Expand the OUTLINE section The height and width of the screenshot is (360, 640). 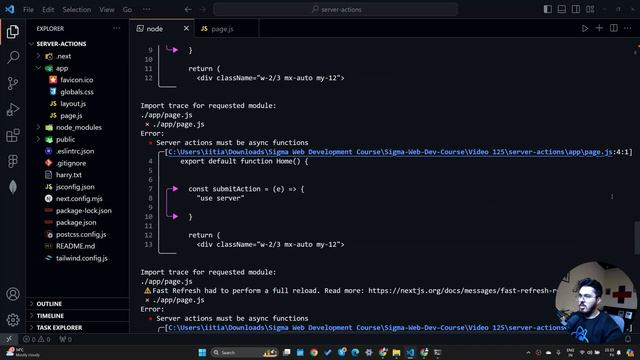(x=78, y=304)
